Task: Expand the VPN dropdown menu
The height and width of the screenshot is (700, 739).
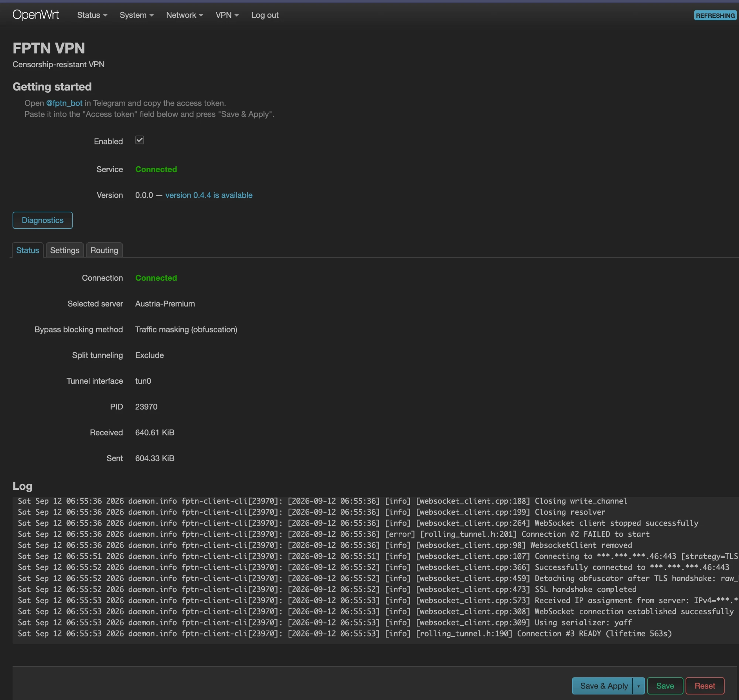Action: pyautogui.click(x=227, y=15)
